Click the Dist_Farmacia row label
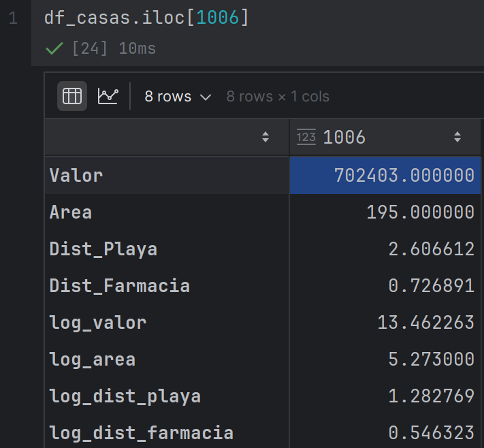The width and height of the screenshot is (484, 448). (x=120, y=286)
